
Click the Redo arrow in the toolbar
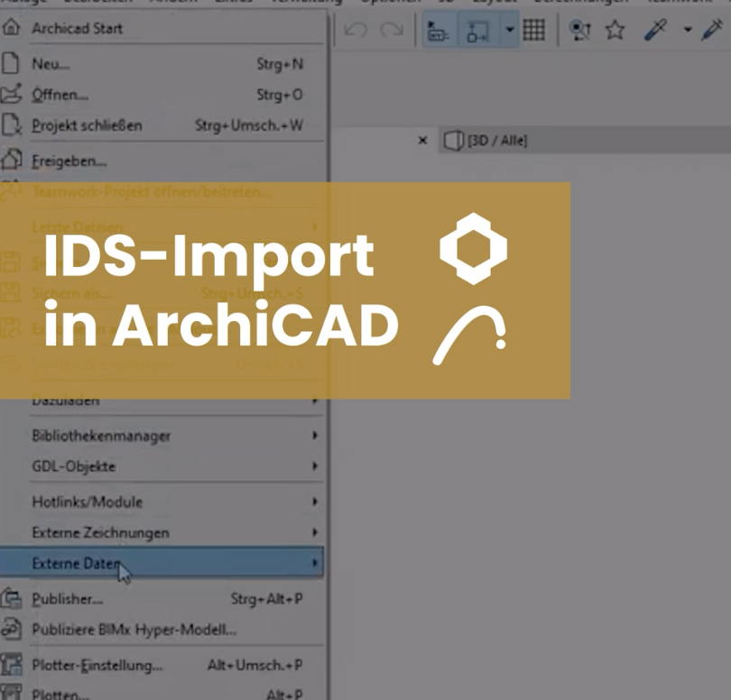tap(392, 30)
